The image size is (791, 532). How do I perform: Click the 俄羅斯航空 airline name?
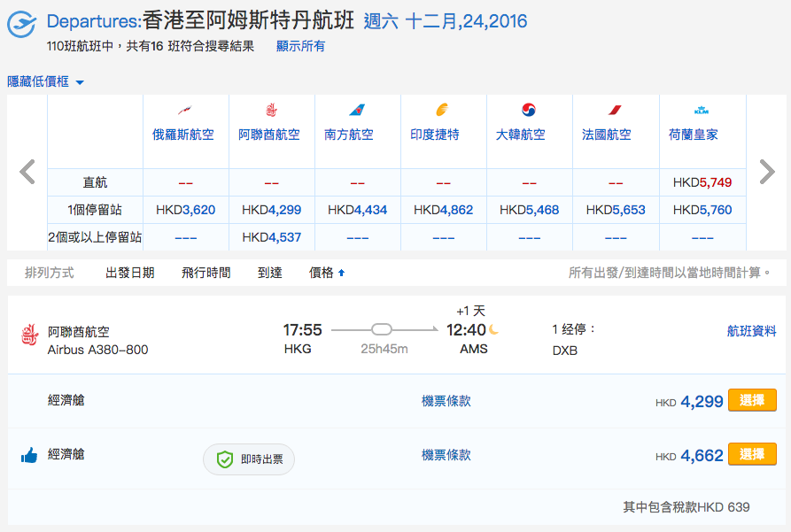(x=183, y=135)
